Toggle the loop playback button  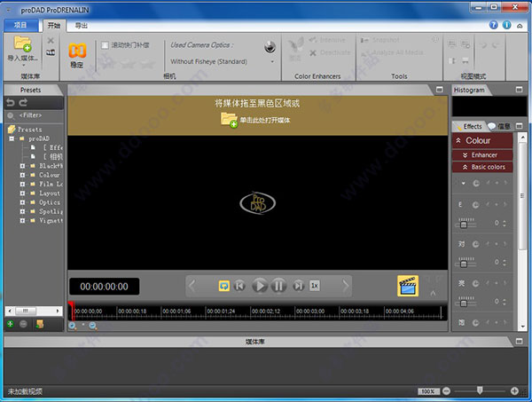(x=224, y=287)
